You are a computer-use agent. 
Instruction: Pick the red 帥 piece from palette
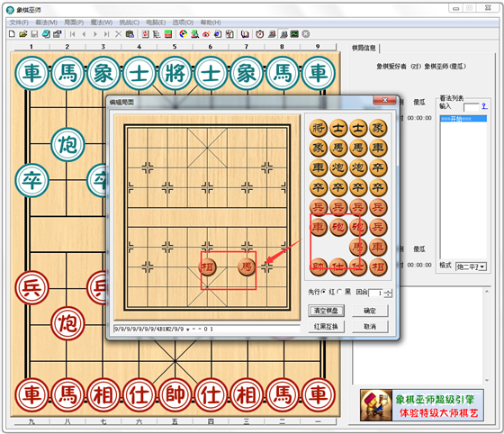pyautogui.click(x=318, y=267)
